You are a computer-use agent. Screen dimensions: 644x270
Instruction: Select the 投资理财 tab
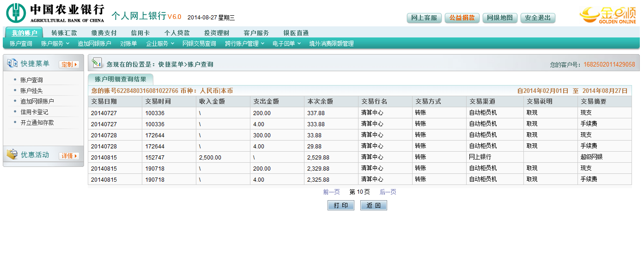[x=217, y=33]
